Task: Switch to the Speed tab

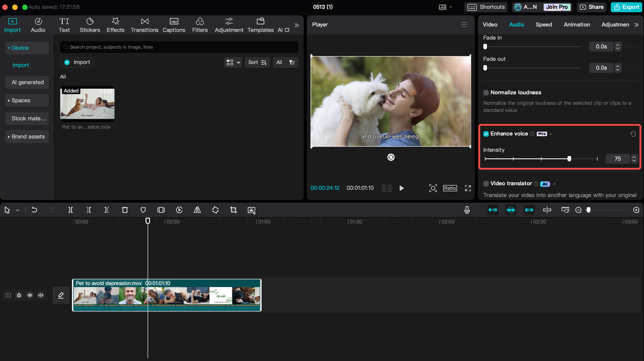Action: pos(543,25)
